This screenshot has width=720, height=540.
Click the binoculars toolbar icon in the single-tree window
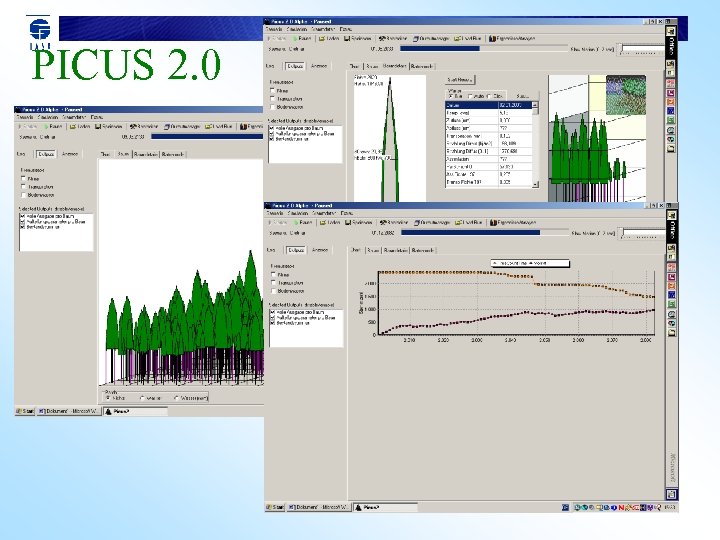382,39
